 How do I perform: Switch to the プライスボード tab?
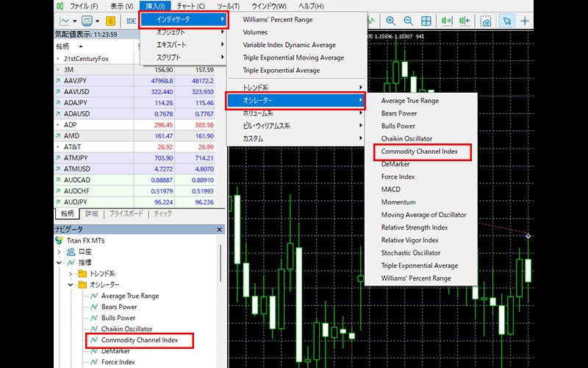(126, 213)
